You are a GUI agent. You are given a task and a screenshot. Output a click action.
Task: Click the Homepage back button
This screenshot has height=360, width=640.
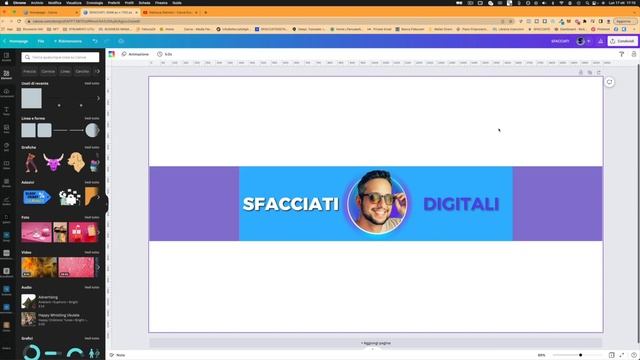[16, 41]
